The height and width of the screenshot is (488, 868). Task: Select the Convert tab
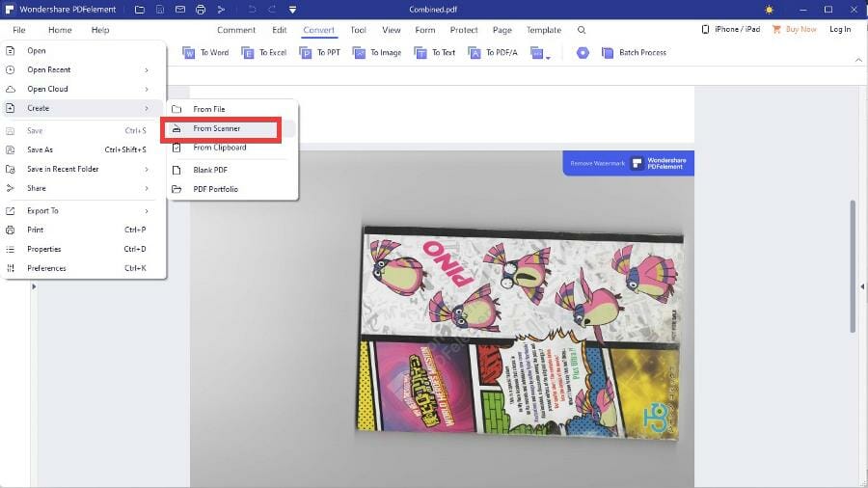[x=319, y=30]
